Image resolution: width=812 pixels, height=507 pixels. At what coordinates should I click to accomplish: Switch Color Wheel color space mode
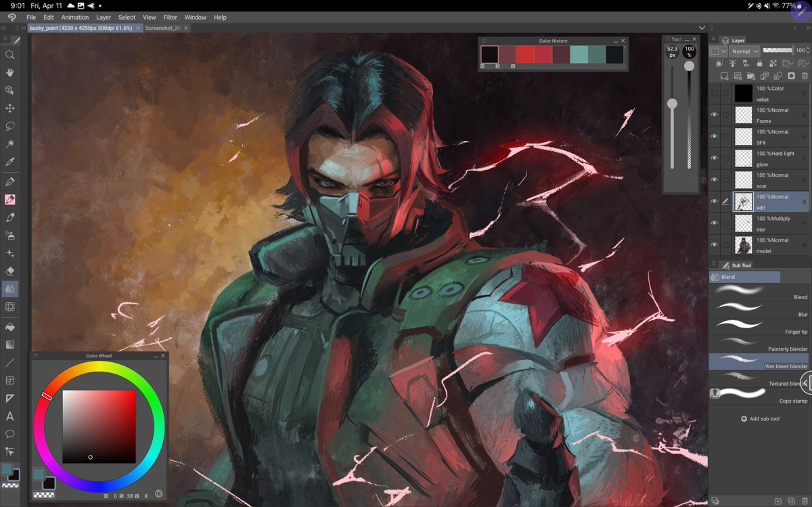click(x=158, y=495)
